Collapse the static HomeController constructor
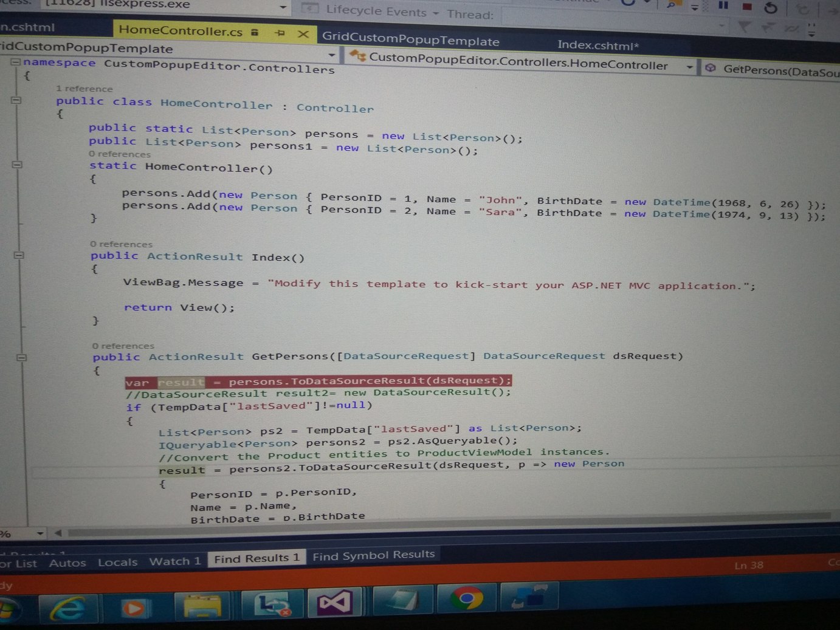 [17, 165]
